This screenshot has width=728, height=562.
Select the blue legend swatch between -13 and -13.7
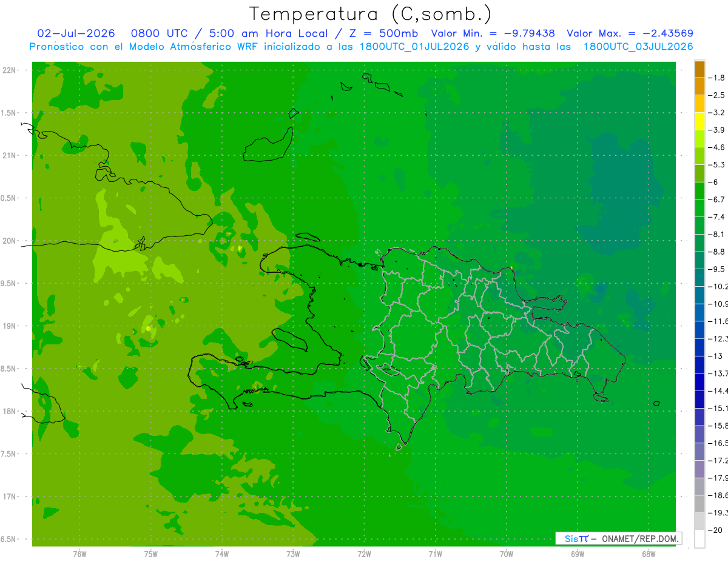pos(699,365)
